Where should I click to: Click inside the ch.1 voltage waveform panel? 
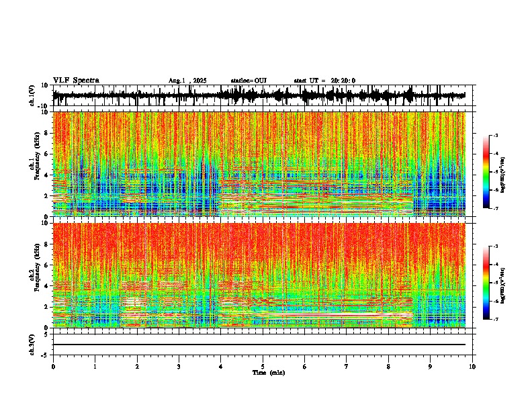tap(263, 95)
